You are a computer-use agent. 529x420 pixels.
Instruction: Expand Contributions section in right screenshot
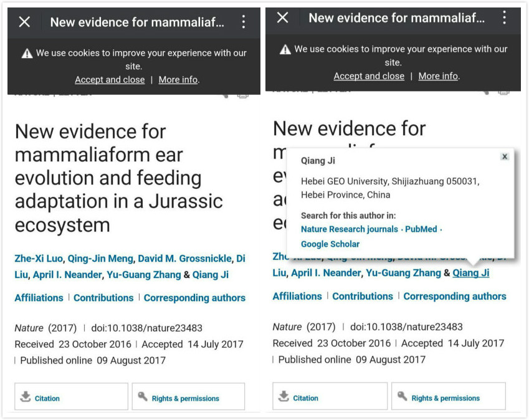(x=363, y=296)
